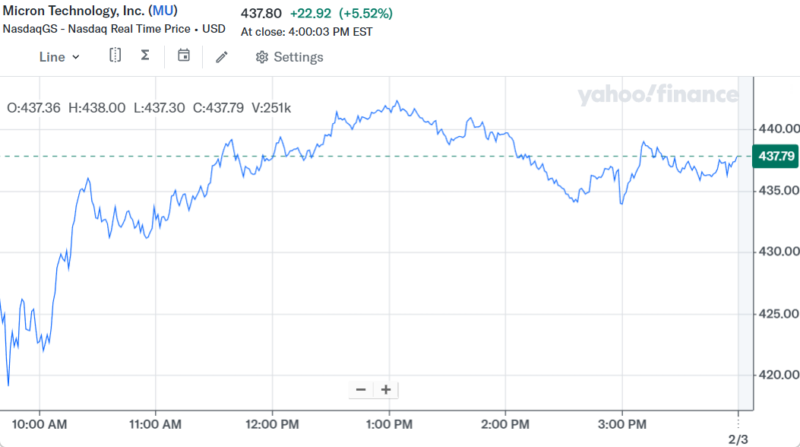Image resolution: width=800 pixels, height=447 pixels.
Task: Zoom in with the plus button
Action: [384, 389]
